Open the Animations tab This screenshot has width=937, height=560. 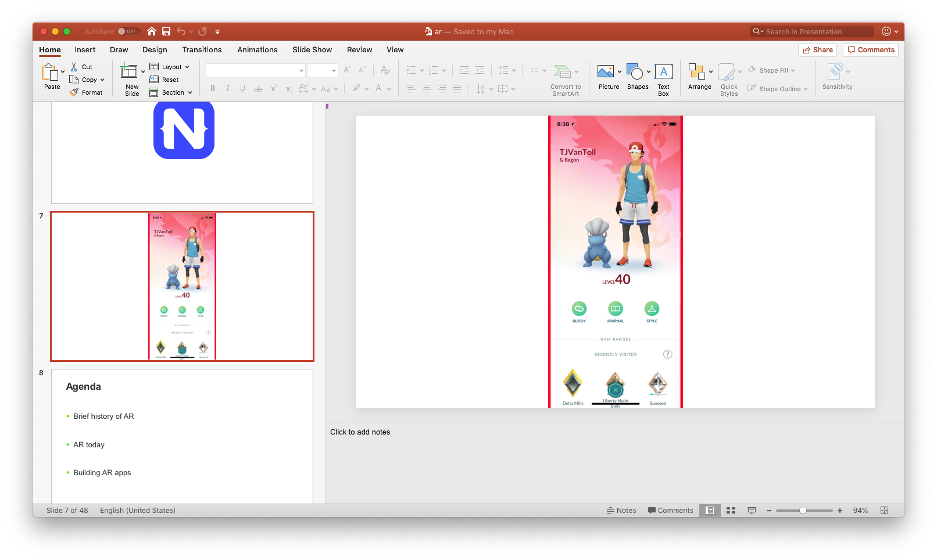coord(258,49)
